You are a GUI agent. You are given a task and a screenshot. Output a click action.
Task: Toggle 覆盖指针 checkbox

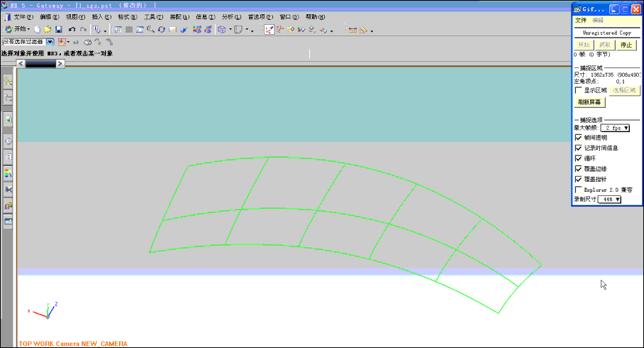point(578,179)
